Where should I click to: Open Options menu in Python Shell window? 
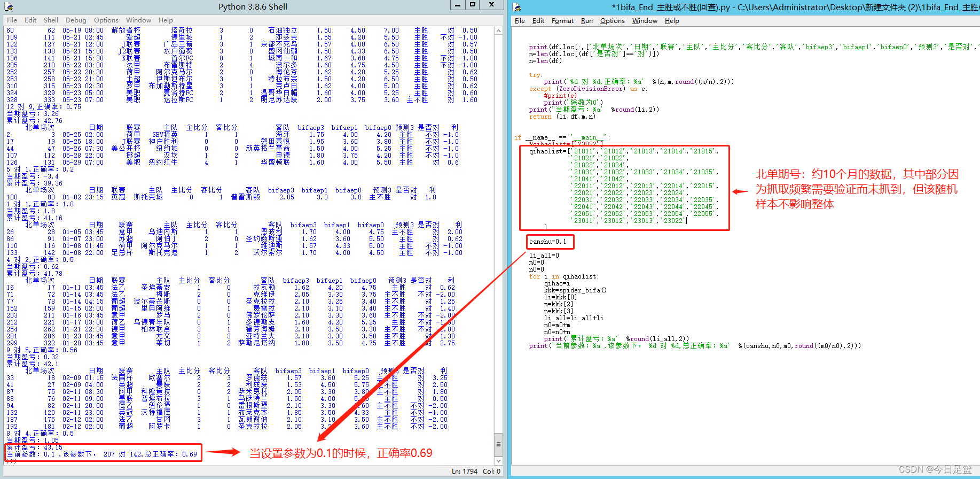point(106,20)
